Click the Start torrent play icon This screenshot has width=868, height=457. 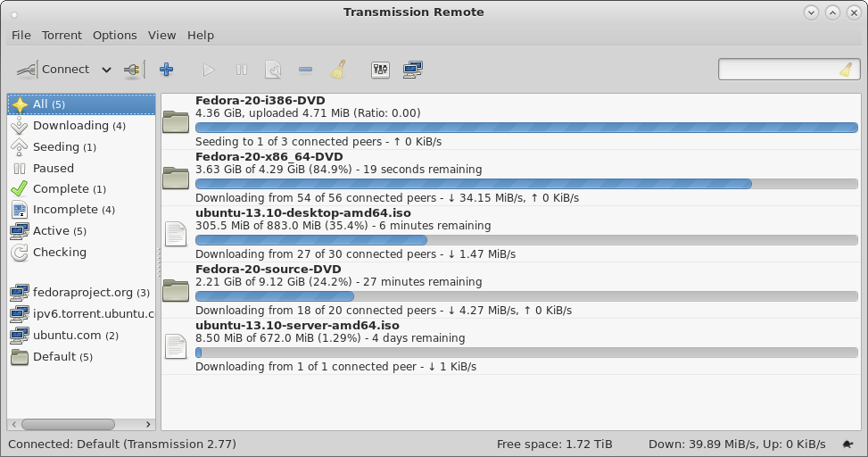click(209, 70)
